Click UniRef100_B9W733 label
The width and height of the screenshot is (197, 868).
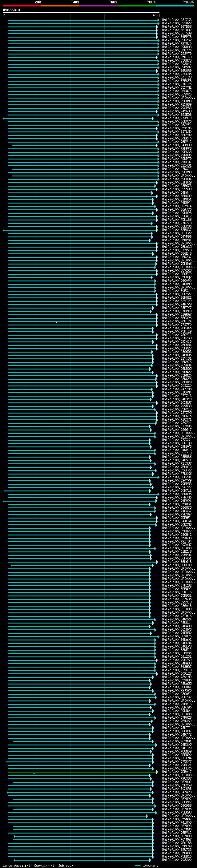pyautogui.click(x=177, y=850)
